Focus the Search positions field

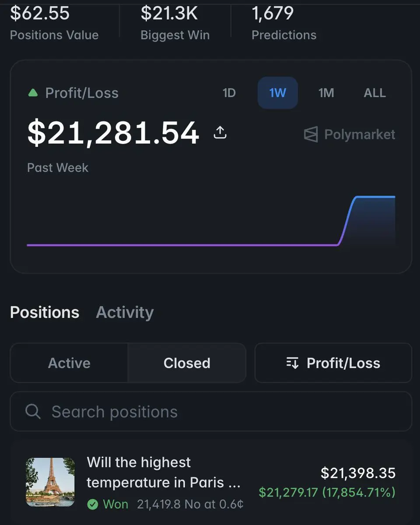point(211,411)
